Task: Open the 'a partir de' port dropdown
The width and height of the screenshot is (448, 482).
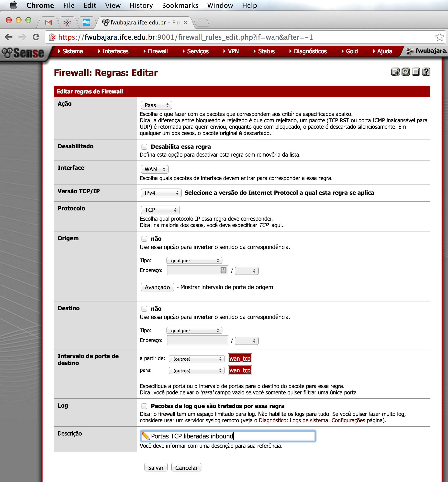Action: click(197, 359)
